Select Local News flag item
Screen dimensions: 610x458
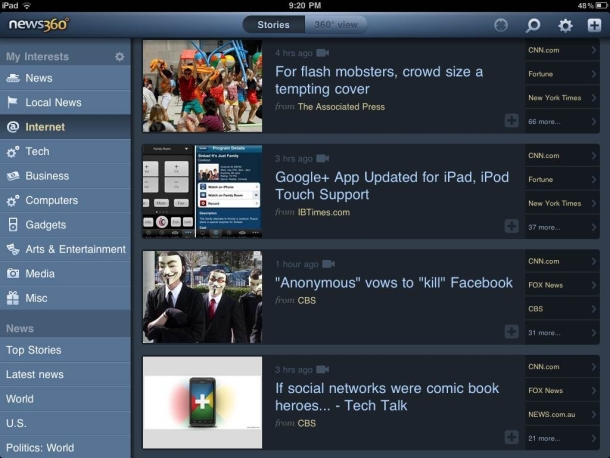(x=65, y=103)
